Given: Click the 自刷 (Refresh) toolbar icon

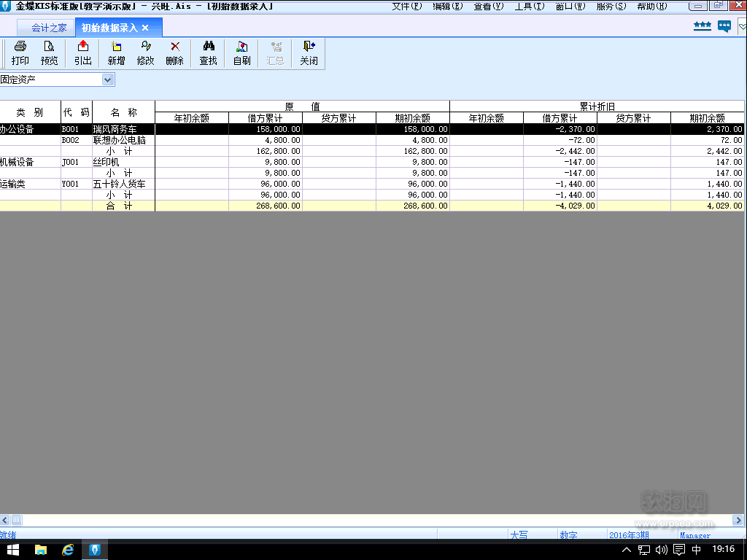Looking at the screenshot, I should (242, 52).
